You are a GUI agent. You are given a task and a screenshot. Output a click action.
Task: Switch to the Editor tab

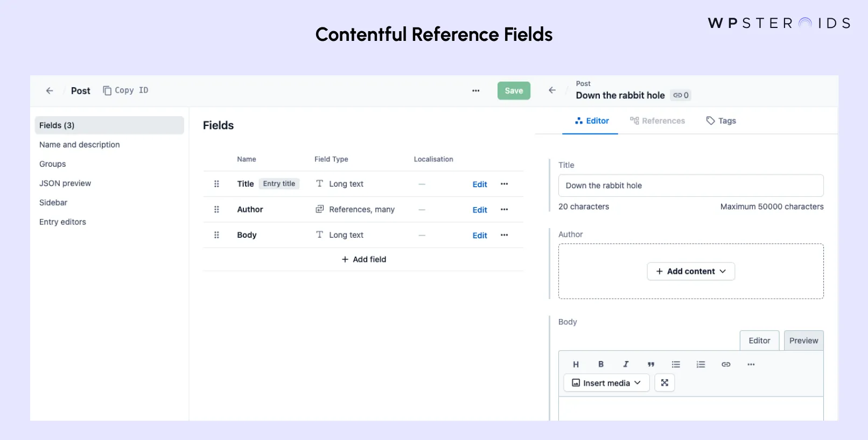(x=591, y=121)
